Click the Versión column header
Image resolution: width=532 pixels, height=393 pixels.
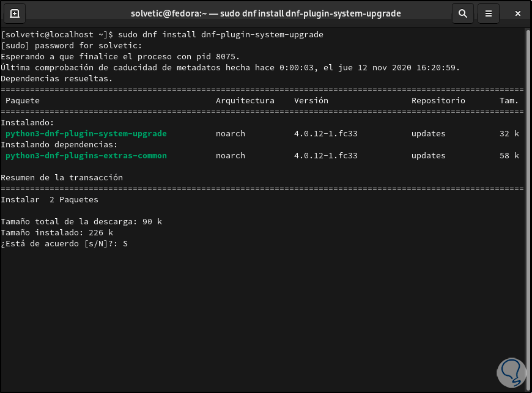click(311, 100)
